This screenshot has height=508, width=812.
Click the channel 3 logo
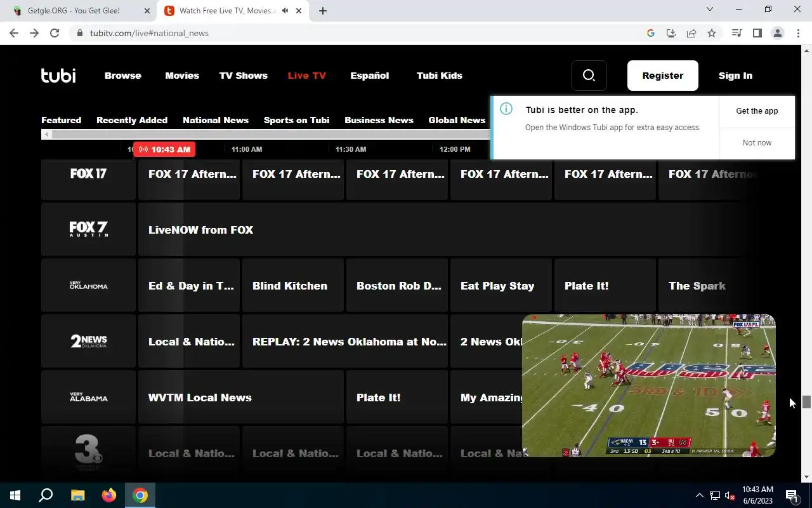(88, 451)
